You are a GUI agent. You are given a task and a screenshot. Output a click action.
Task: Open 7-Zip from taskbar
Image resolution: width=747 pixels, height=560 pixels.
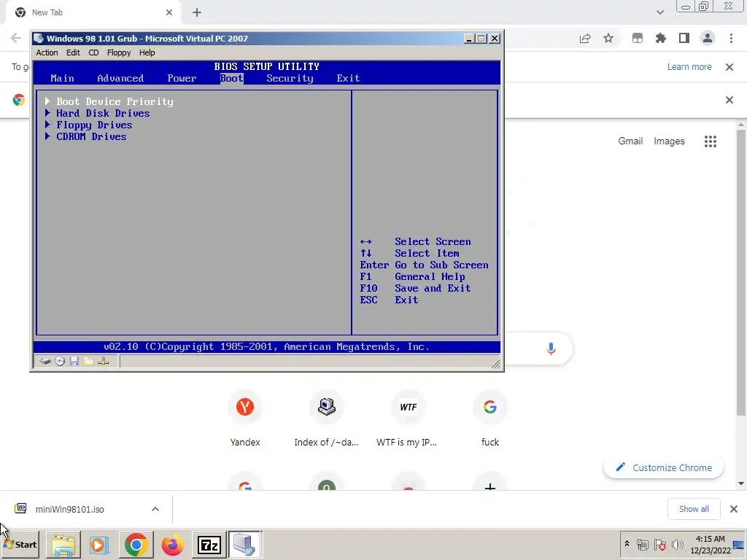pos(209,545)
